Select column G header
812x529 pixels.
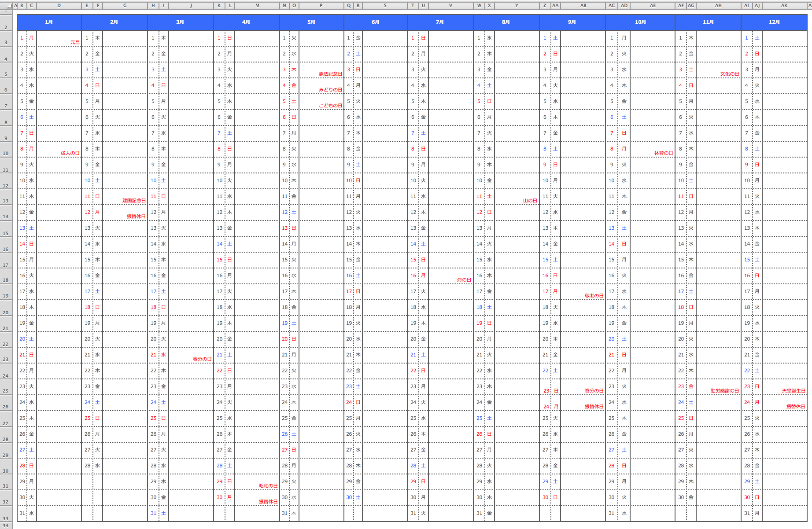click(x=125, y=6)
